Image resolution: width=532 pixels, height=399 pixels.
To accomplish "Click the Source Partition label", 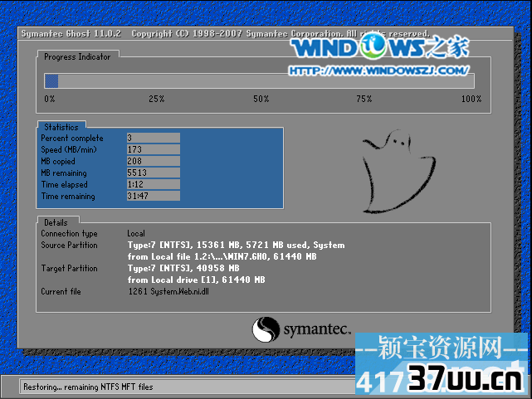I will 69,245.
